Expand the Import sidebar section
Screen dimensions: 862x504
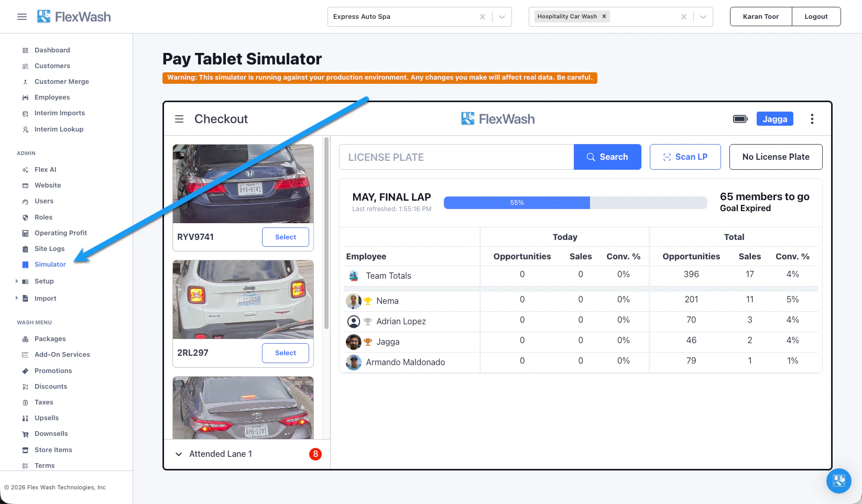tap(17, 298)
